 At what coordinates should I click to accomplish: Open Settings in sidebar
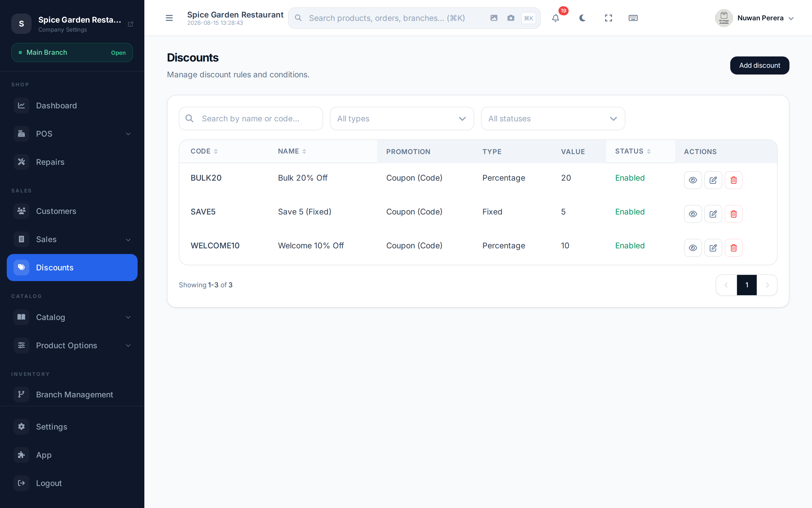click(72, 427)
